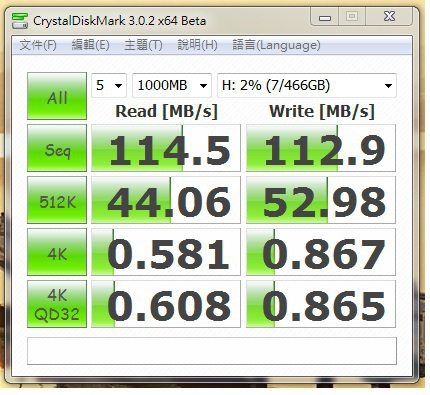The height and width of the screenshot is (395, 430).
Task: Click the Write [MB/s] column header
Action: point(322,111)
